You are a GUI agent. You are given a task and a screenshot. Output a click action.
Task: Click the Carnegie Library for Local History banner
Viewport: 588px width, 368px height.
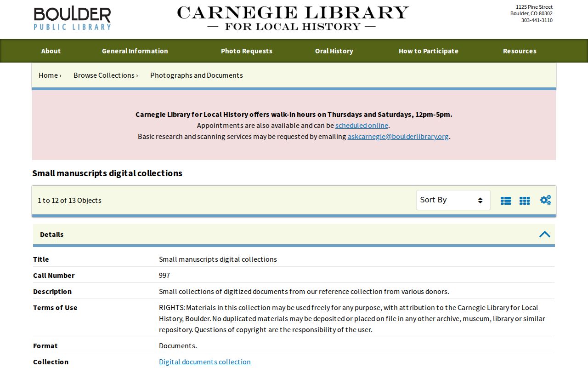pos(293,18)
